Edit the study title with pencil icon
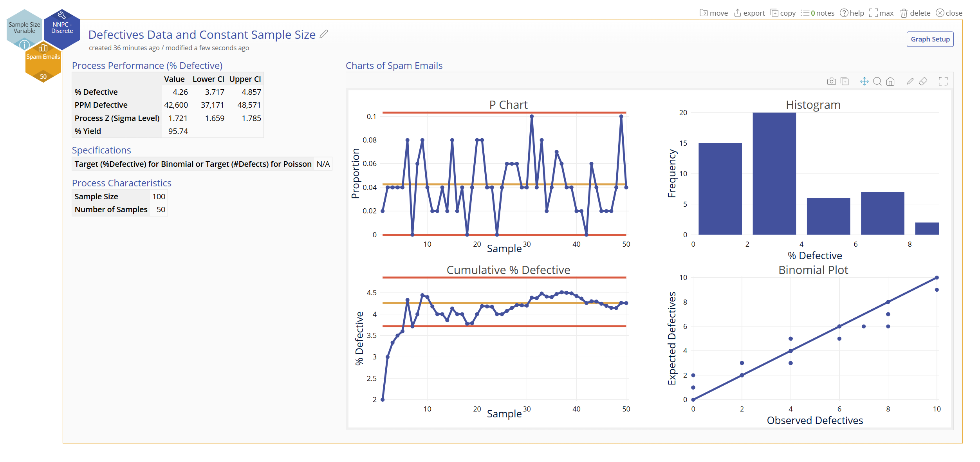The width and height of the screenshot is (980, 462). (324, 34)
